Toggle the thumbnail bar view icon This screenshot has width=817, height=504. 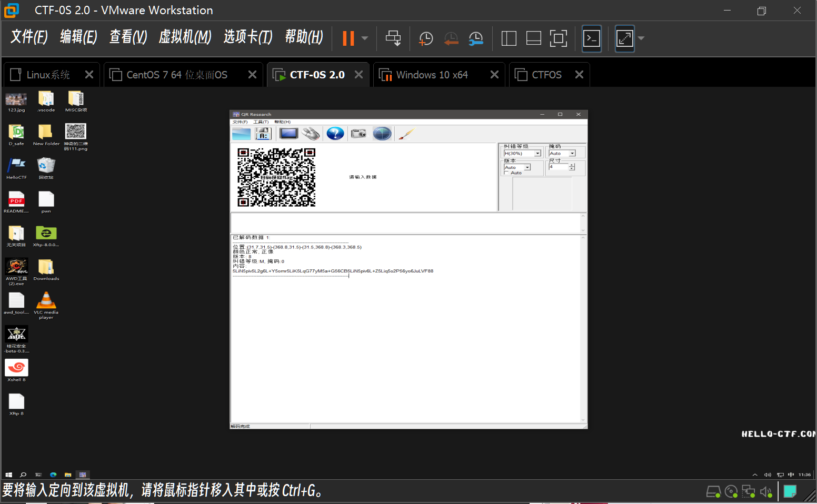(x=534, y=38)
